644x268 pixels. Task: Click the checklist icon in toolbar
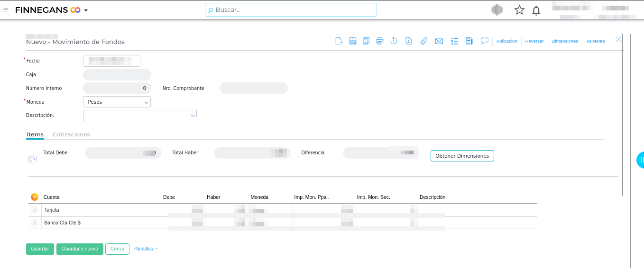pyautogui.click(x=454, y=41)
